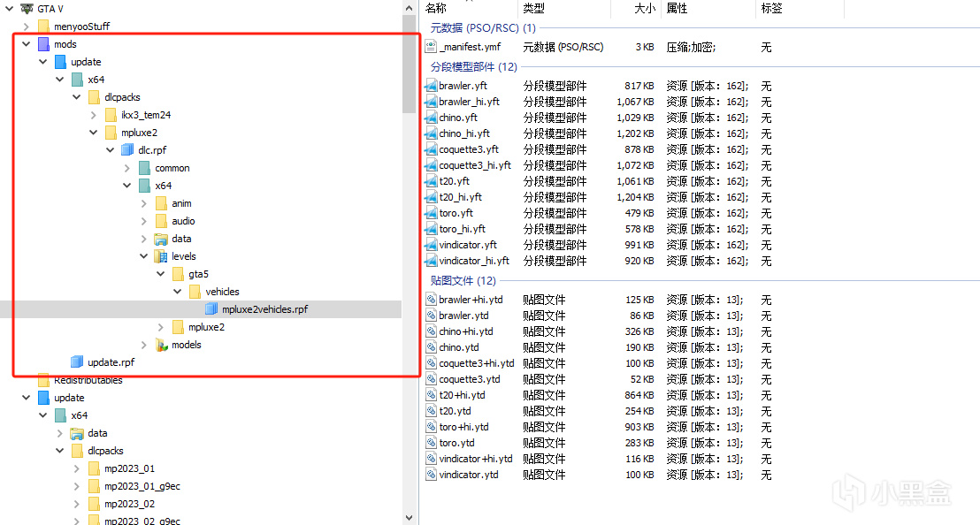Expand the menyooStuff folder node
Viewport: 980px width, 525px height.
[27, 27]
